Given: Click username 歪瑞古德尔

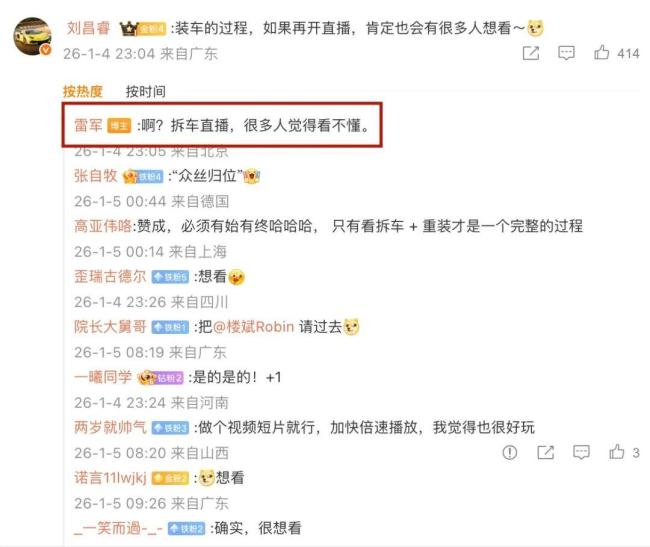Looking at the screenshot, I should [110, 276].
